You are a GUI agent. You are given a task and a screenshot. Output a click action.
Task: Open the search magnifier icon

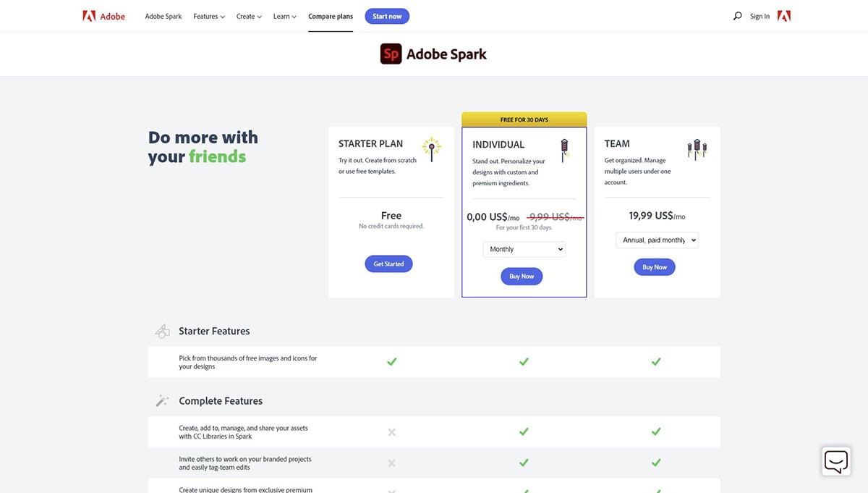click(737, 16)
